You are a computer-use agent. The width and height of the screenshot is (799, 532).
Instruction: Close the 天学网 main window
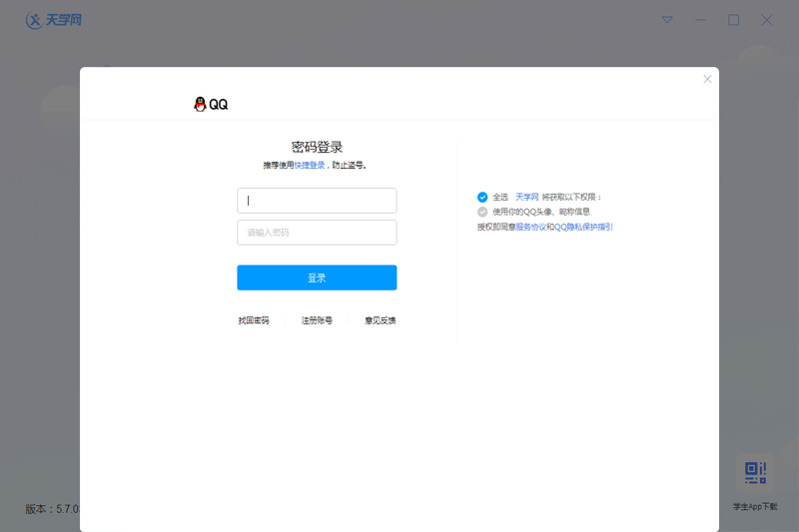767,20
